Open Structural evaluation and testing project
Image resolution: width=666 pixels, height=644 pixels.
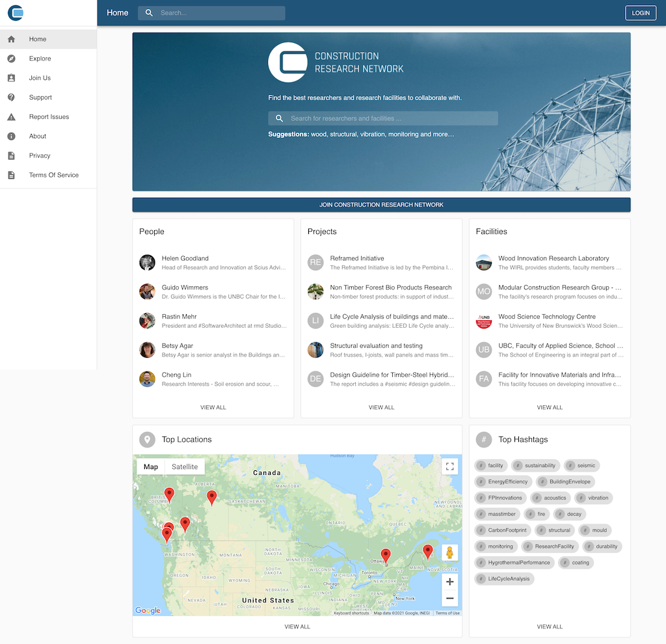[381, 350]
